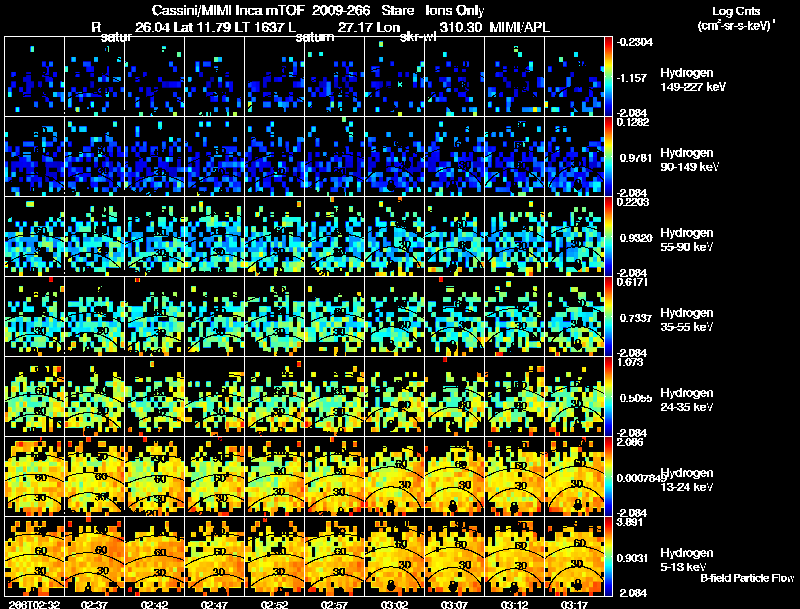800x609 pixels.
Task: Click the Hydrogen 35-55 keV color bar
Action: pyautogui.click(x=608, y=317)
